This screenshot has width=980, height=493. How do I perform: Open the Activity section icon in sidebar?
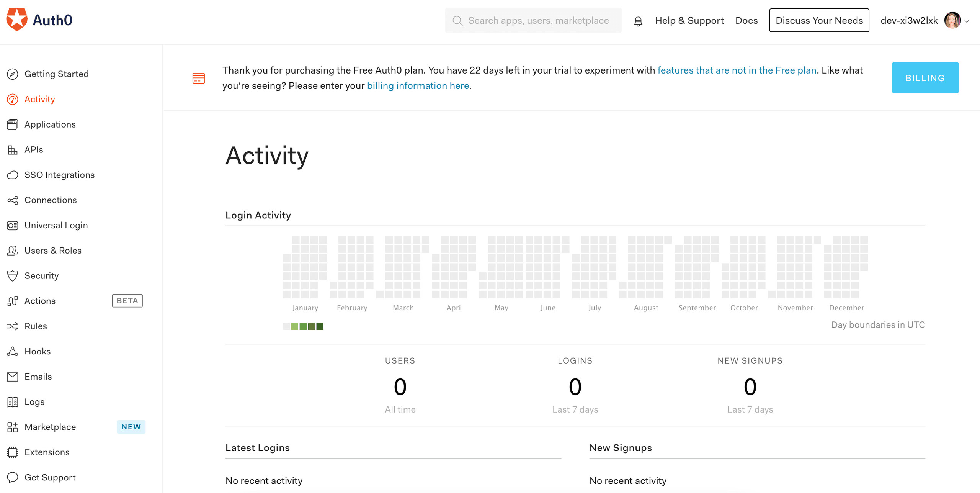(12, 99)
